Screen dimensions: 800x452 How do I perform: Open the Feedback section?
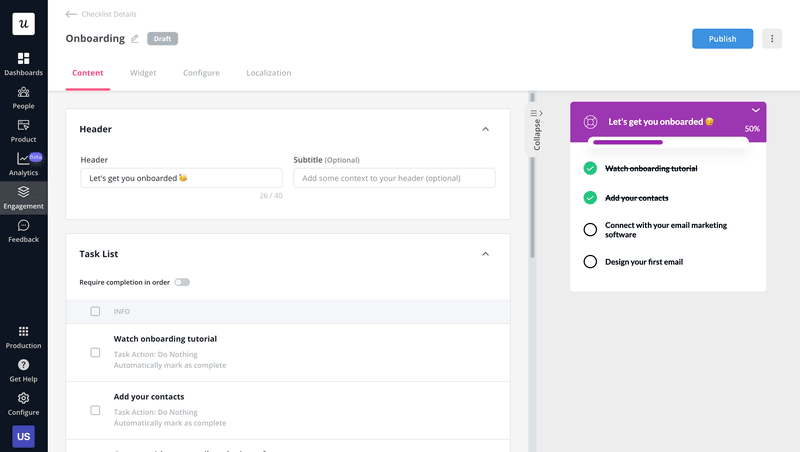coord(23,231)
